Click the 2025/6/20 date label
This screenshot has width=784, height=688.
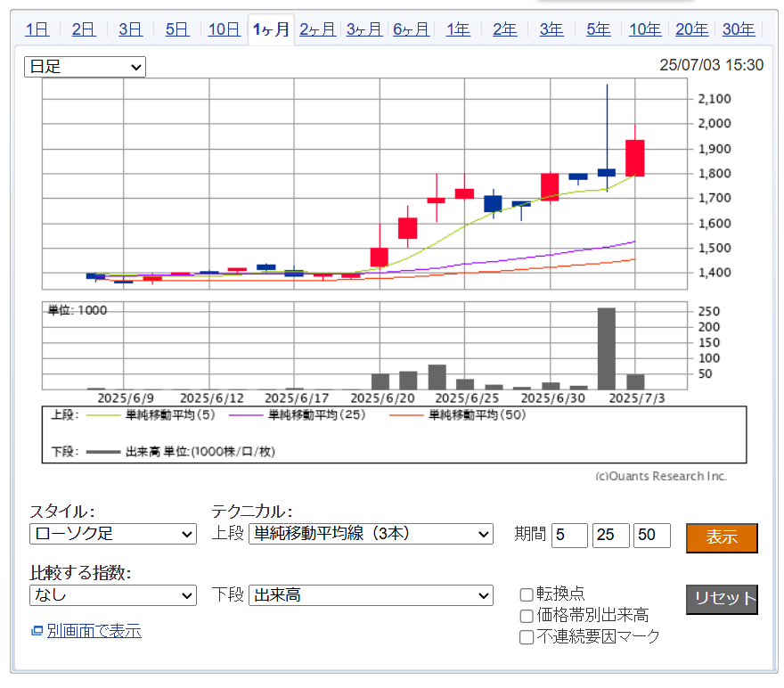click(x=382, y=398)
